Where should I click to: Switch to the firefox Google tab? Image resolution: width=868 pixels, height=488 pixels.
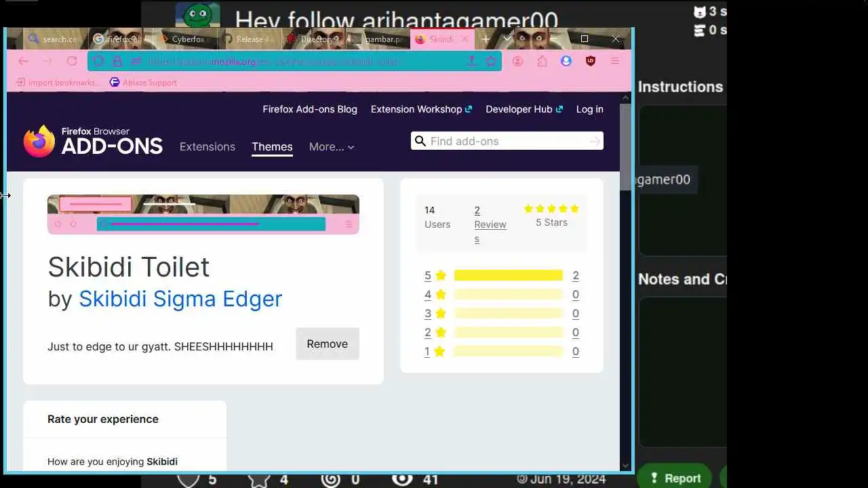(119, 39)
